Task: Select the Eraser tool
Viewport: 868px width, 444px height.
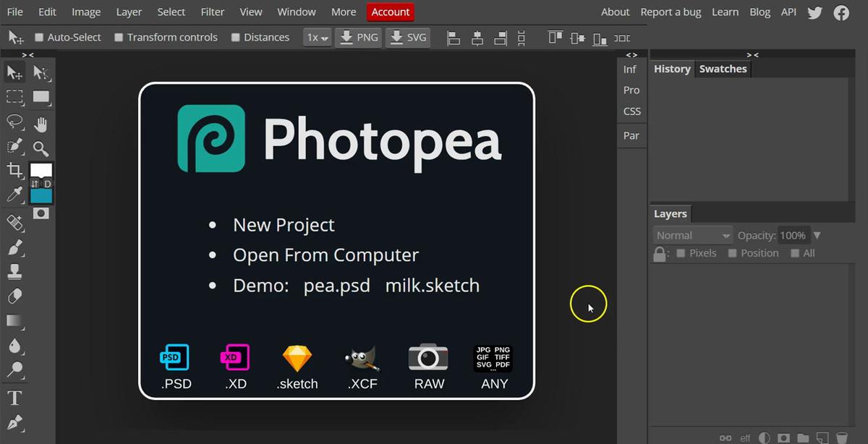Action: point(14,296)
